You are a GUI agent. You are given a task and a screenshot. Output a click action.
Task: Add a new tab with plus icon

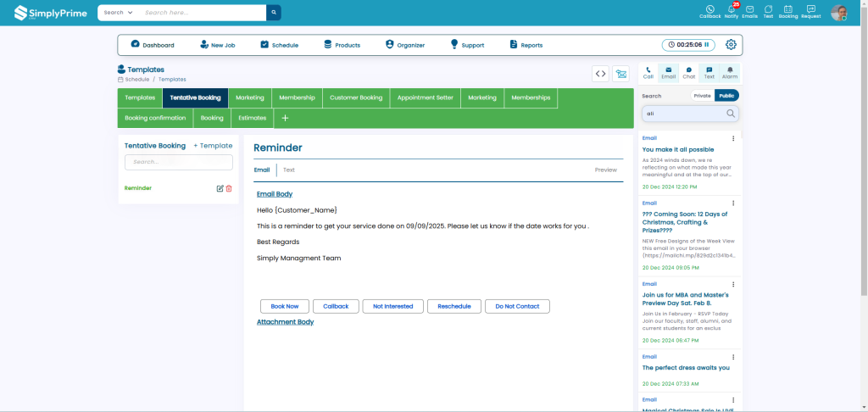coord(285,118)
